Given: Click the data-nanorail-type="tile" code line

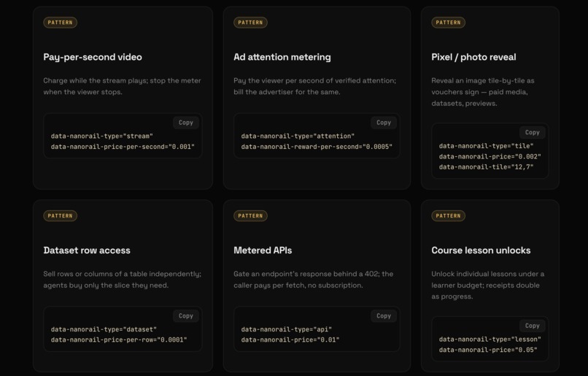Looking at the screenshot, I should (x=486, y=146).
